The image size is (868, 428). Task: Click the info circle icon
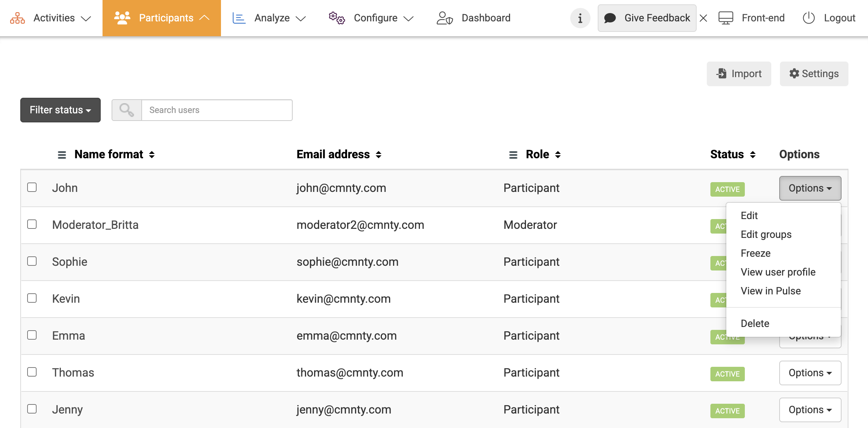(x=580, y=18)
